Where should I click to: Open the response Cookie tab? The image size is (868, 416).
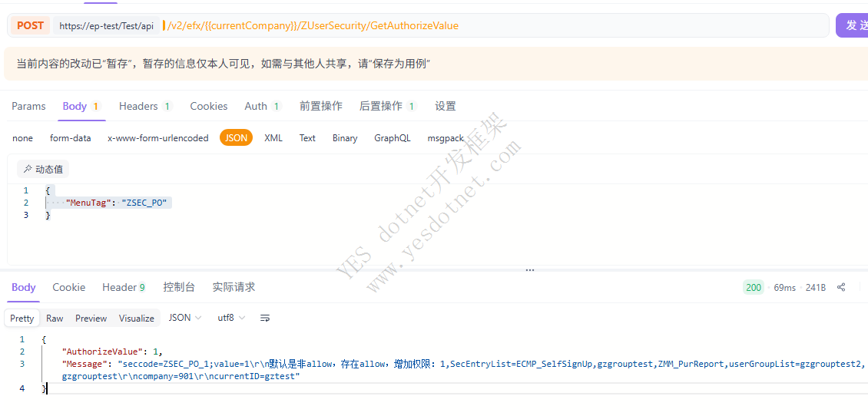click(68, 287)
